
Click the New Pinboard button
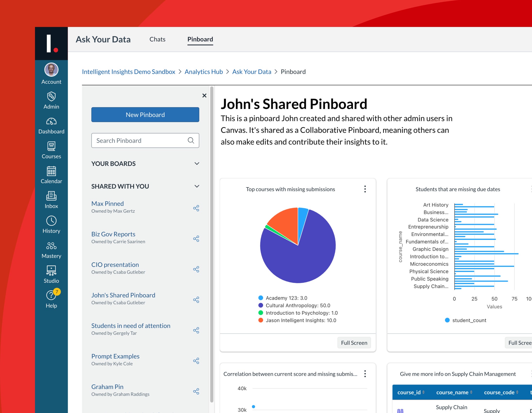click(x=145, y=114)
